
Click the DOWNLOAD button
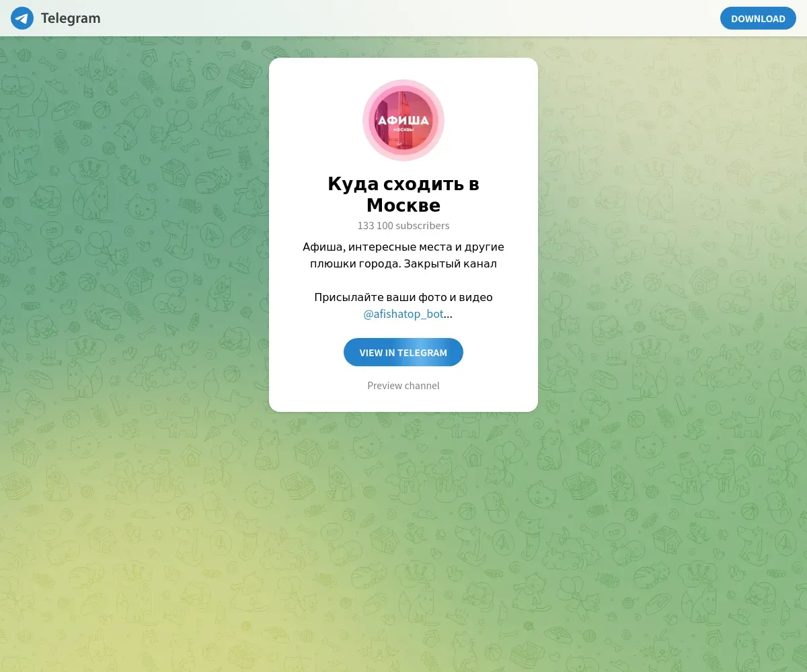[758, 18]
